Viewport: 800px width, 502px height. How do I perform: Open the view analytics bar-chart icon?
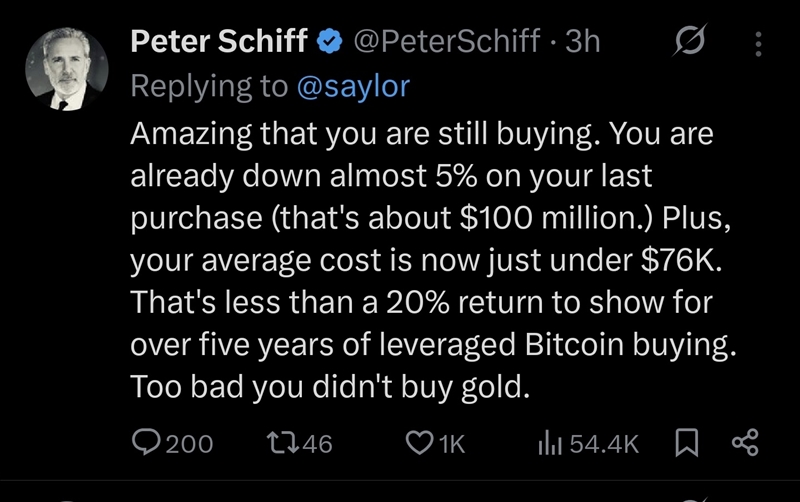(x=551, y=443)
